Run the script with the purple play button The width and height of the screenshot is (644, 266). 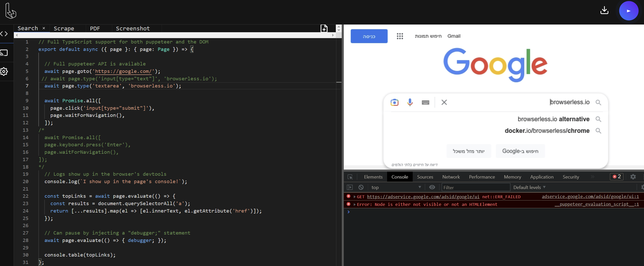click(x=628, y=10)
